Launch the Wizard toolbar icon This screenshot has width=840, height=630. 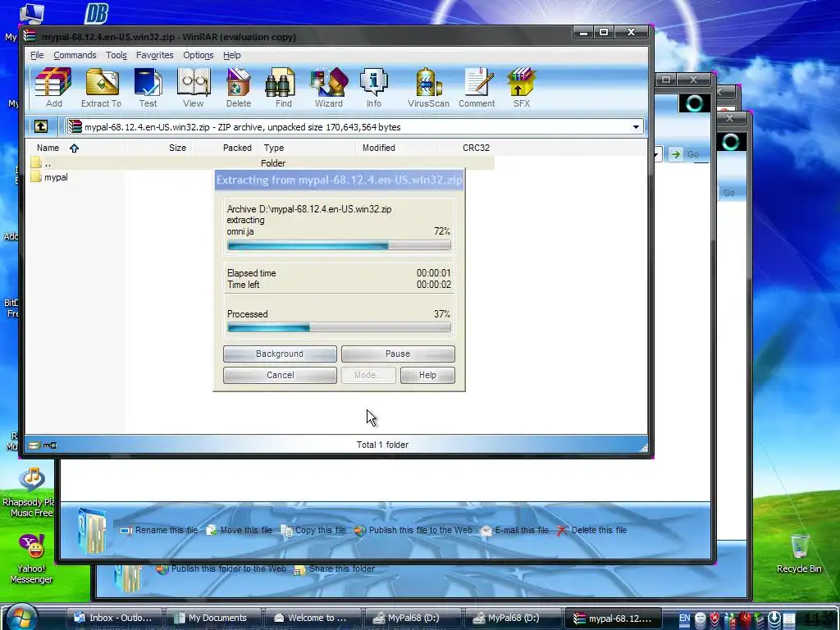(329, 88)
